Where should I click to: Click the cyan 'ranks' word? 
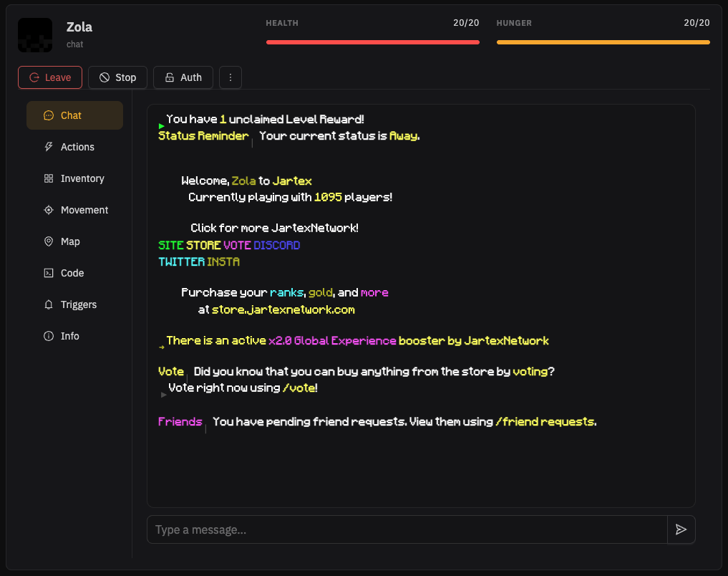[287, 292]
